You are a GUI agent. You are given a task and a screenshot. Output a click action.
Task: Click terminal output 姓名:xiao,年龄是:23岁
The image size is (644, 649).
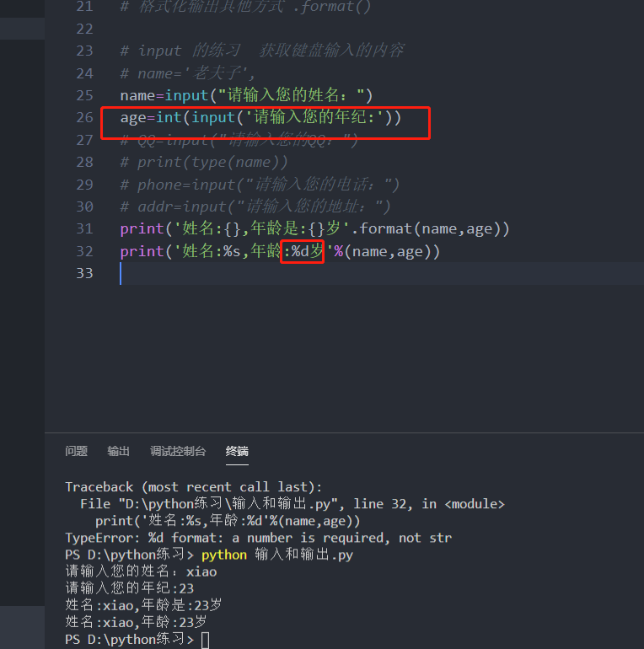143,605
